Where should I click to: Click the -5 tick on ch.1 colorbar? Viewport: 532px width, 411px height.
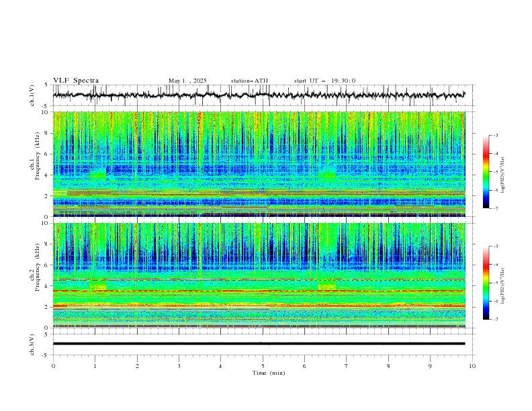(x=495, y=172)
